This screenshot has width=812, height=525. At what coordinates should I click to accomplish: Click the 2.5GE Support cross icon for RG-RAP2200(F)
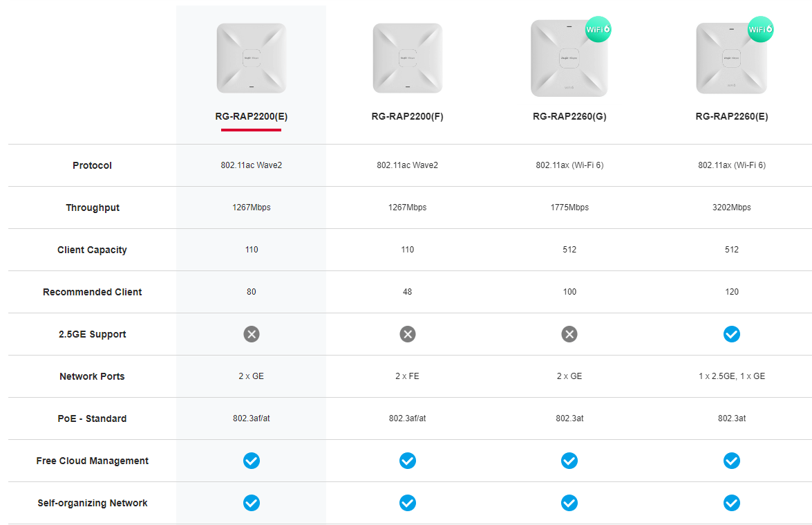click(408, 334)
